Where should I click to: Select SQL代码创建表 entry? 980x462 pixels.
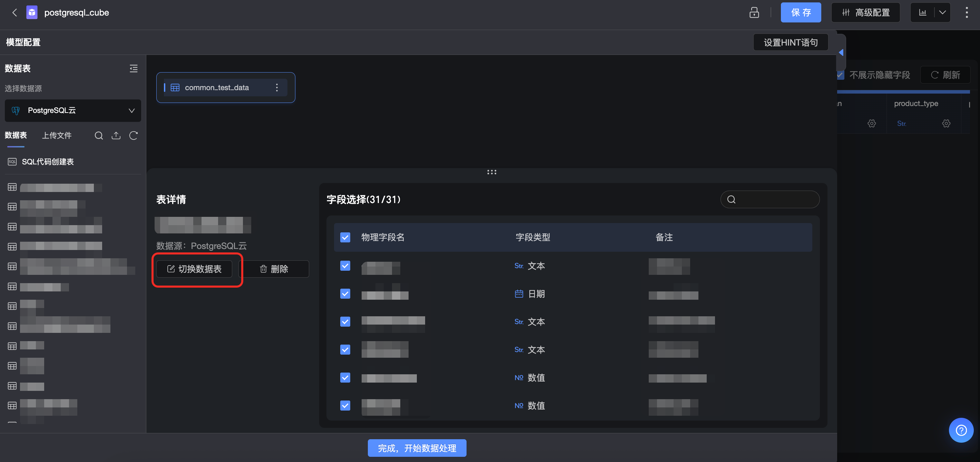click(48, 162)
